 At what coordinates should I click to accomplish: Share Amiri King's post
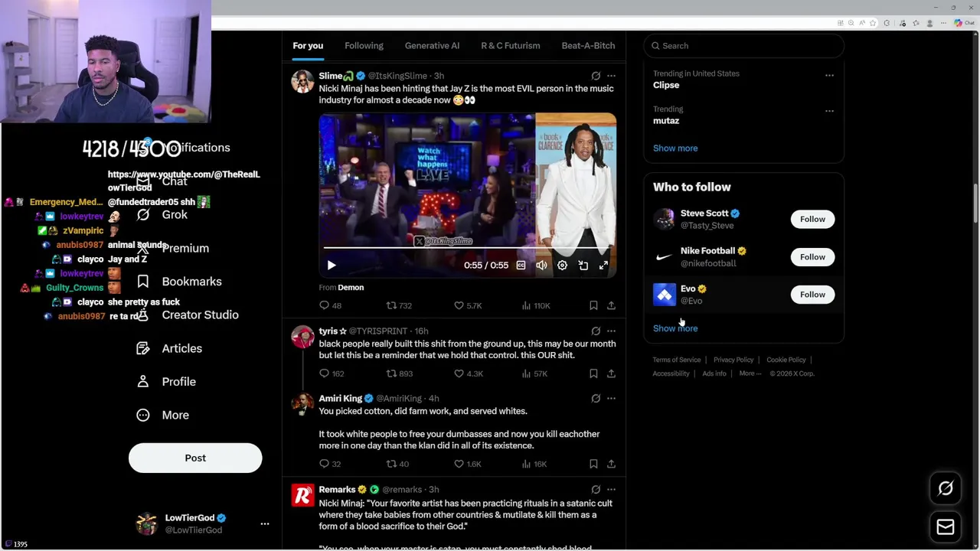(x=611, y=464)
